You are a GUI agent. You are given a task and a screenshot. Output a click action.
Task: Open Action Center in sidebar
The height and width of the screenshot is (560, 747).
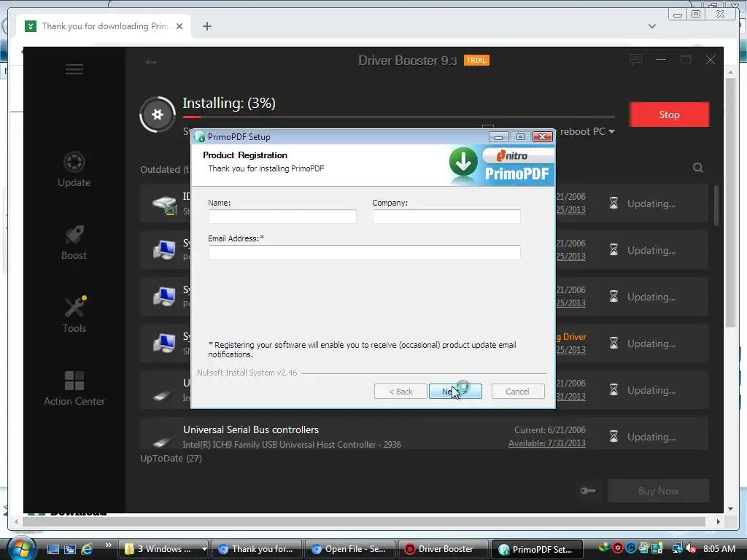click(x=74, y=389)
